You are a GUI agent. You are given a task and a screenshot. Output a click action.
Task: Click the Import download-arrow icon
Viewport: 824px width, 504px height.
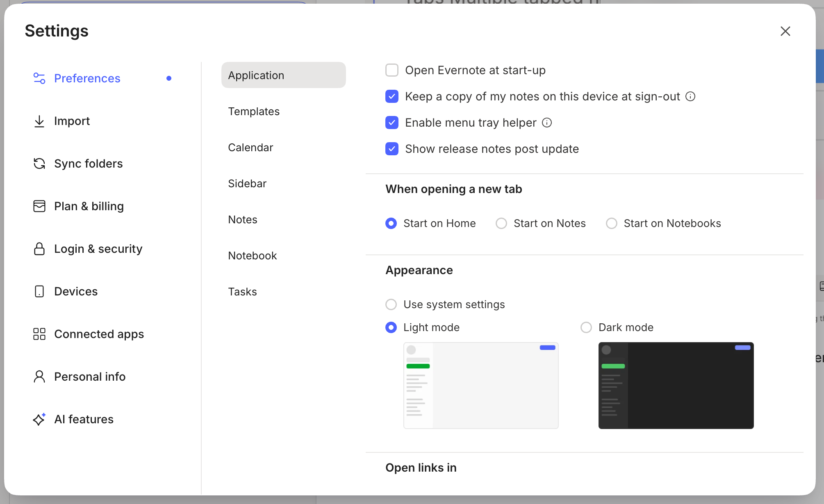39,121
